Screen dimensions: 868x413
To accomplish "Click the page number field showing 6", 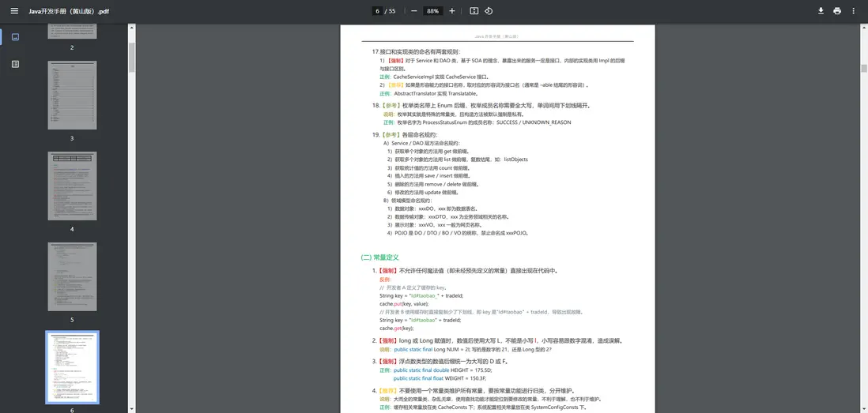I will click(x=377, y=11).
